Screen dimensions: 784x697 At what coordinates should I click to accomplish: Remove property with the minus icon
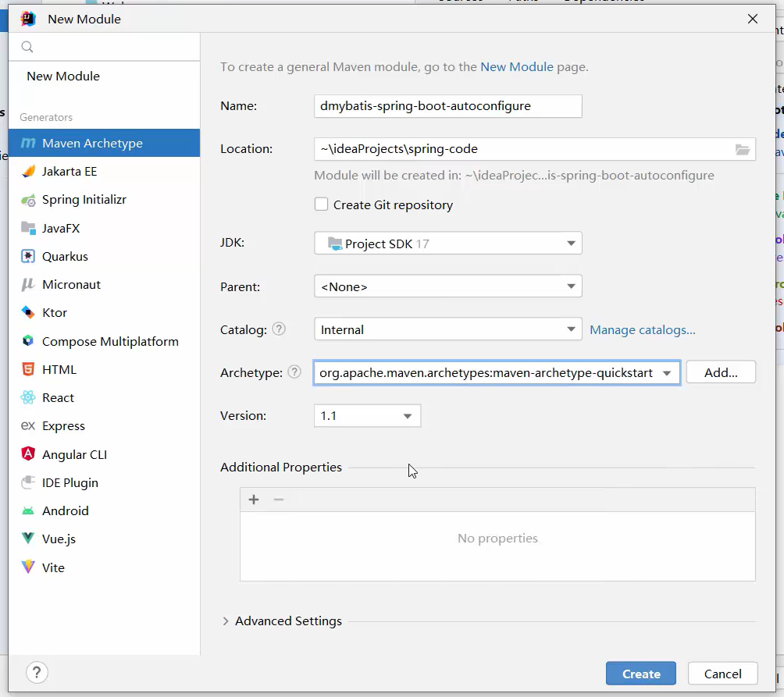coord(279,500)
